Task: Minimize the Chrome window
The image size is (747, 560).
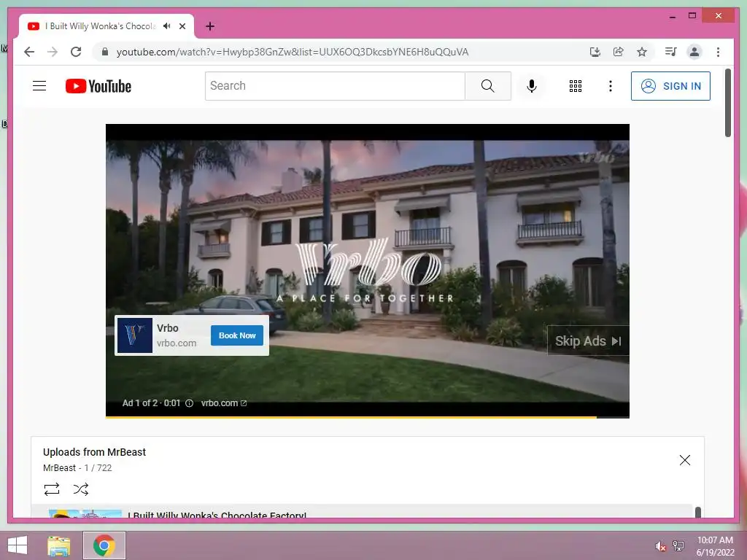Action: pos(672,16)
